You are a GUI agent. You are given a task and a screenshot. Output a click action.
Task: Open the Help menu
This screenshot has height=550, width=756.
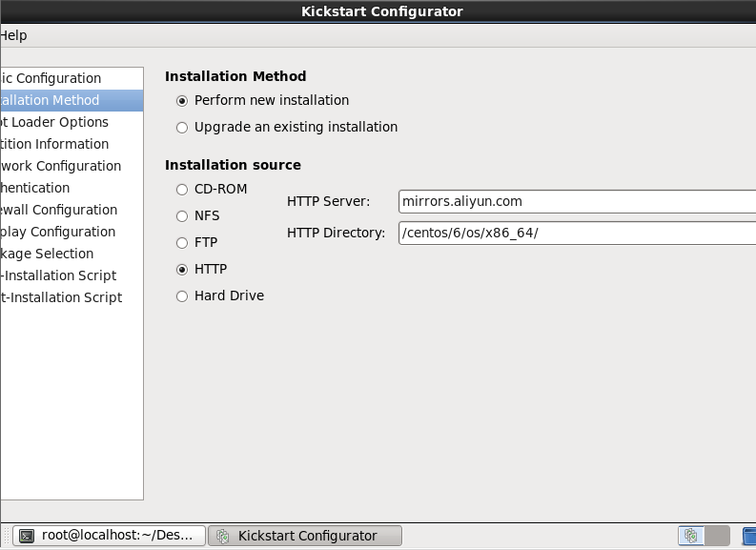click(x=13, y=35)
